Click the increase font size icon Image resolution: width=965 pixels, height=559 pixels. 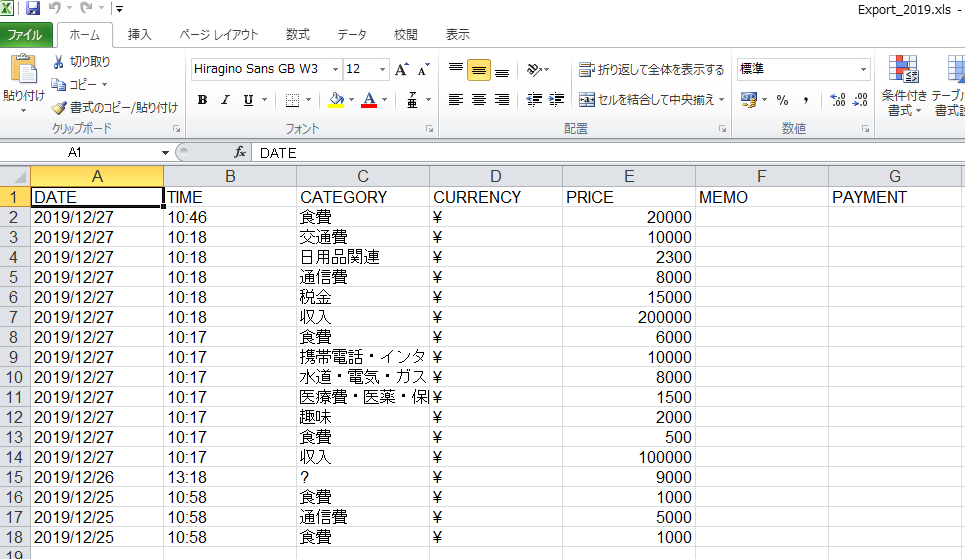pos(401,70)
